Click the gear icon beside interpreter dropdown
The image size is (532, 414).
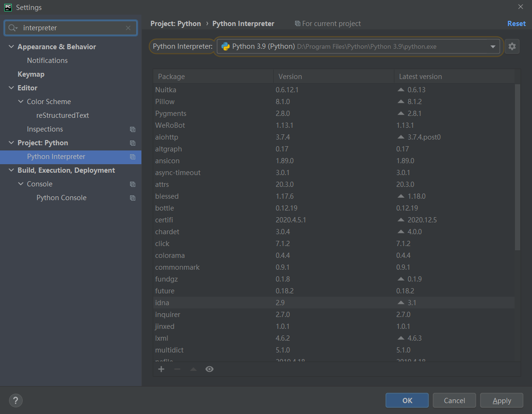[512, 46]
